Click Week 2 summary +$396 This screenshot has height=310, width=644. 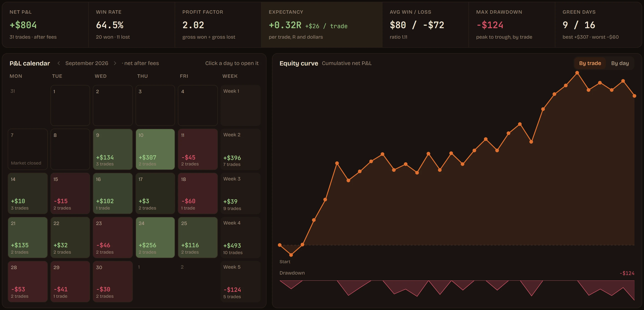coord(241,149)
